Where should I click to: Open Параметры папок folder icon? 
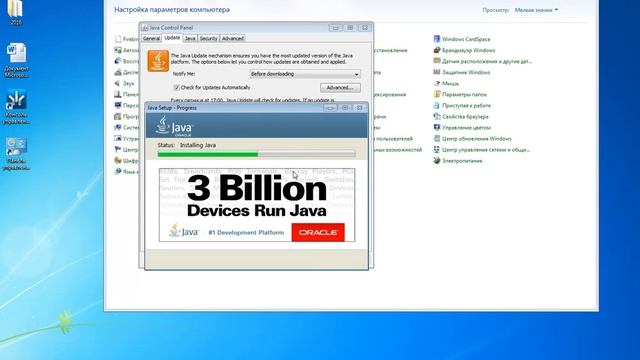click(x=437, y=94)
